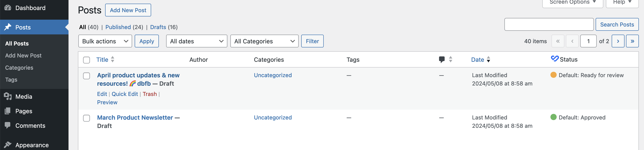Open the Dashboard via its icon
644x150 pixels.
[8, 8]
